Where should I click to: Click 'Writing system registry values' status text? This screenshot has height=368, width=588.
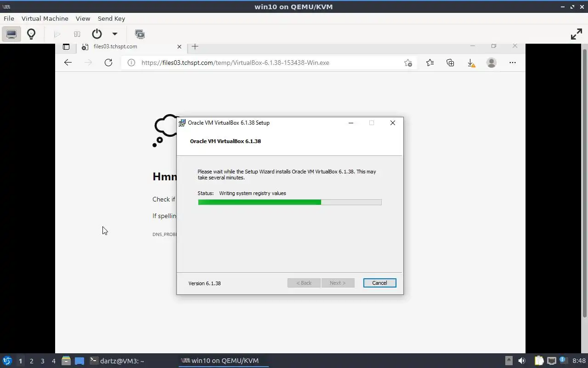click(x=253, y=193)
